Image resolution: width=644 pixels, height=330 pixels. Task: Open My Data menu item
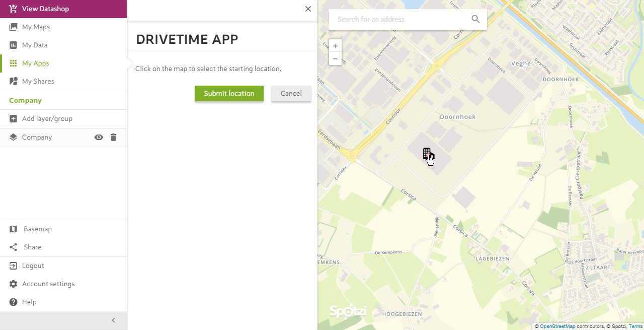(x=63, y=45)
